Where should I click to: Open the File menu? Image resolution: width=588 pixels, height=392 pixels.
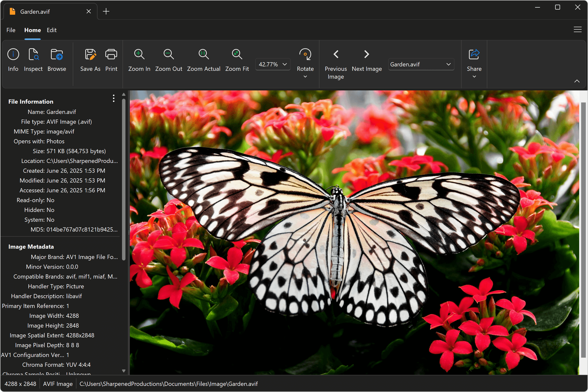click(11, 30)
